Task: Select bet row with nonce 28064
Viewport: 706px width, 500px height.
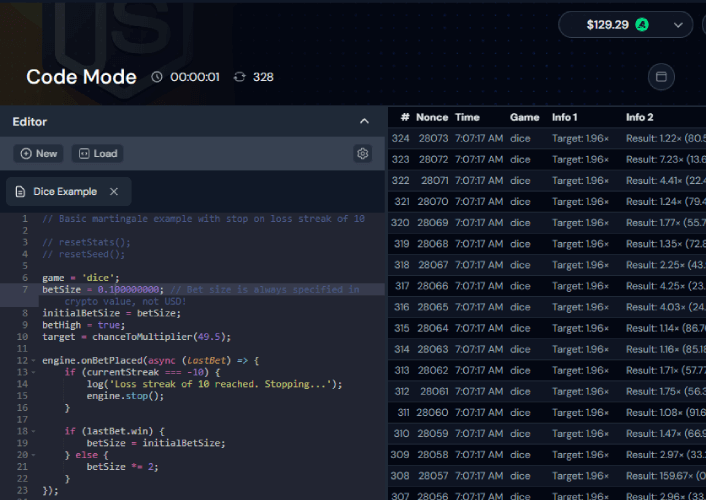Action: (547, 328)
